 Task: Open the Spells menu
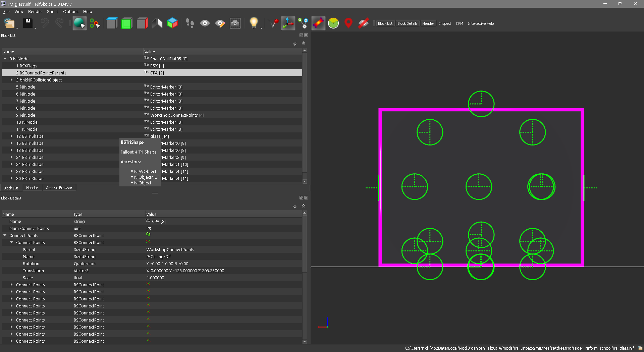(52, 11)
